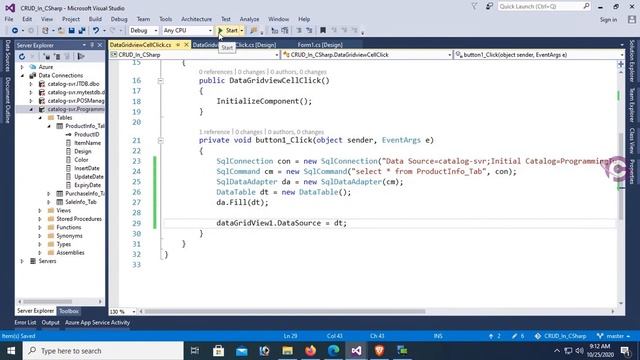Click the Sign in link
Image resolution: width=640 pixels, height=360 pixels.
pos(608,20)
